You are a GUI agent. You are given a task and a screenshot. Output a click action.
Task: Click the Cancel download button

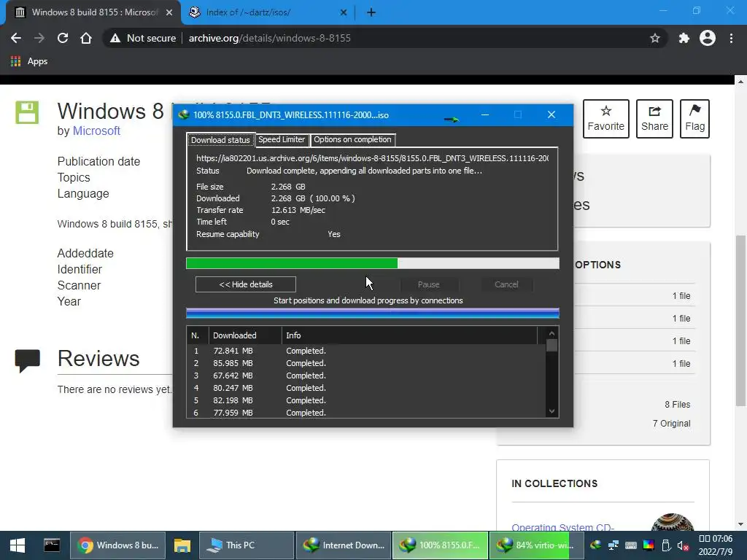click(x=506, y=284)
